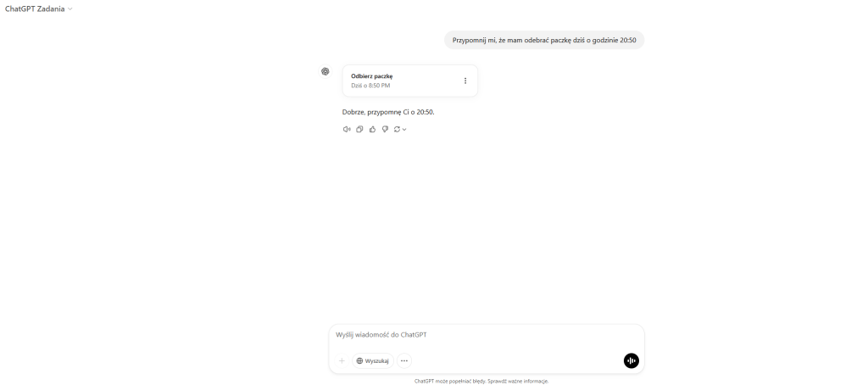The image size is (868, 385).
Task: Give the reply a thumbs up
Action: (x=373, y=129)
